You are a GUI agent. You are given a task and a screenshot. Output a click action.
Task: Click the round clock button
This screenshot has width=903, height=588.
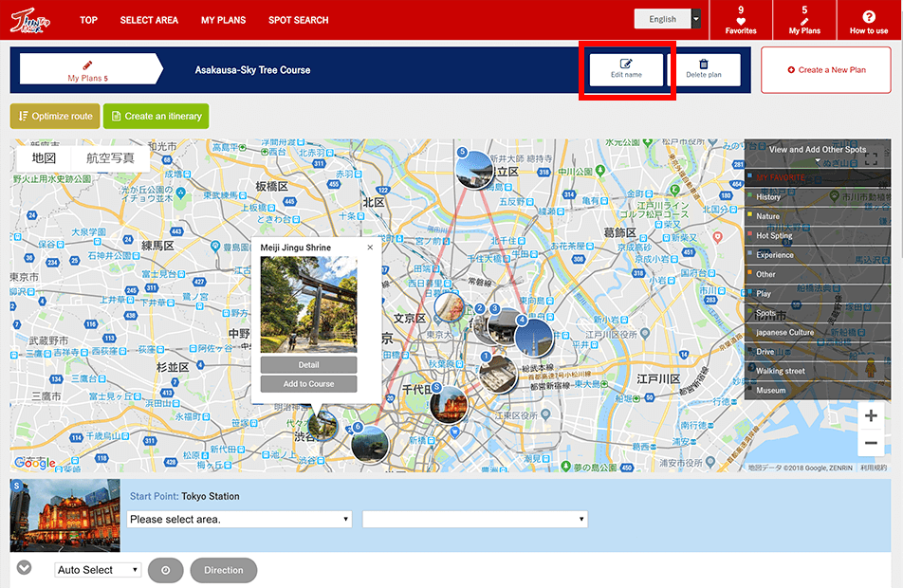(166, 570)
